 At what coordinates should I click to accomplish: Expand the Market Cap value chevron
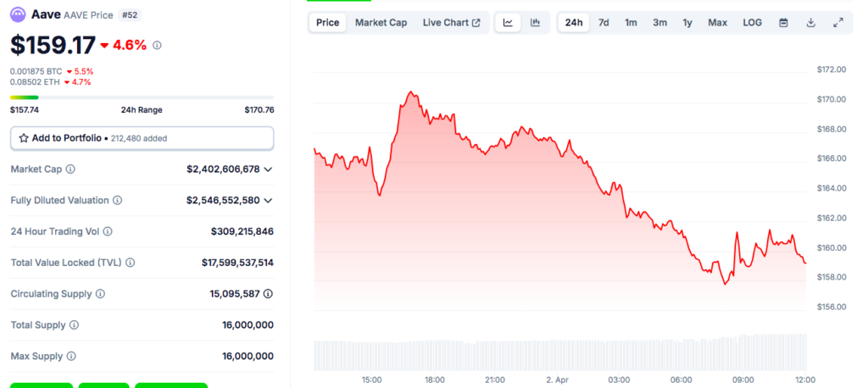(269, 169)
